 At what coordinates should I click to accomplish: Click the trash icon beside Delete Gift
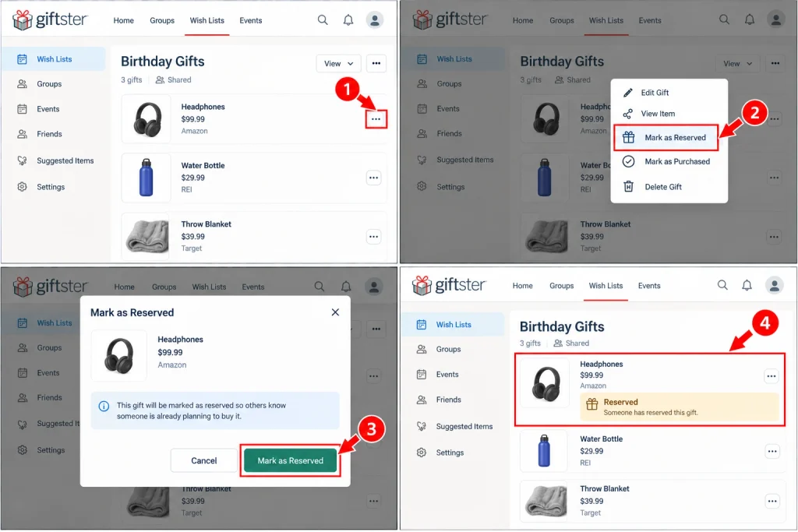pyautogui.click(x=629, y=187)
